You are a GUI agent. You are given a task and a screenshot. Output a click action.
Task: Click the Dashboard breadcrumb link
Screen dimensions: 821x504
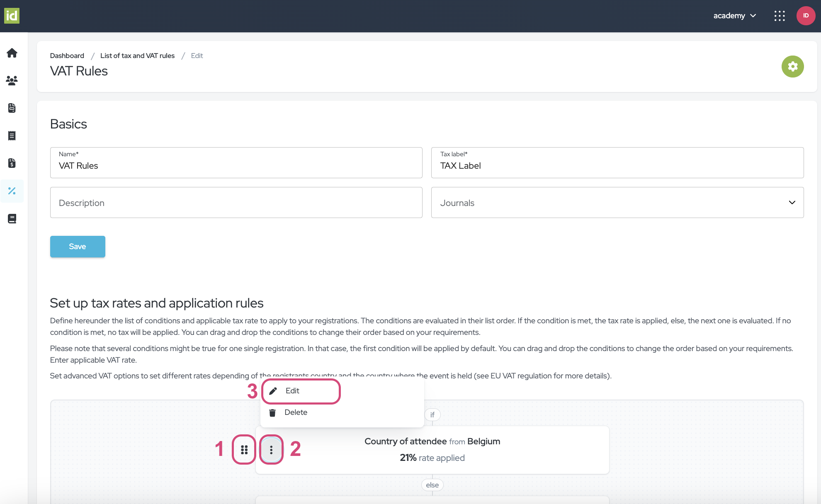tap(67, 56)
